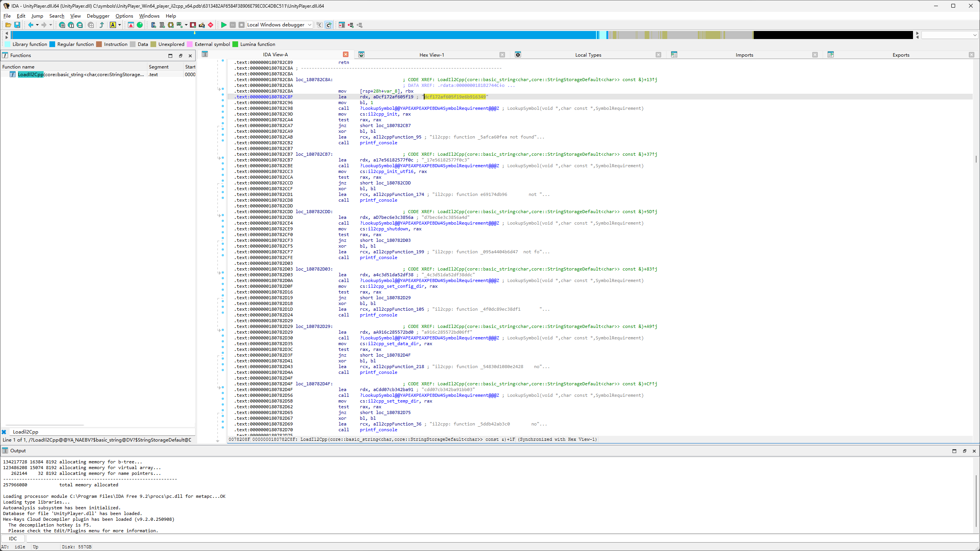Switch to the Hex View-1 tab
The width and height of the screenshot is (980, 551).
[x=431, y=55]
